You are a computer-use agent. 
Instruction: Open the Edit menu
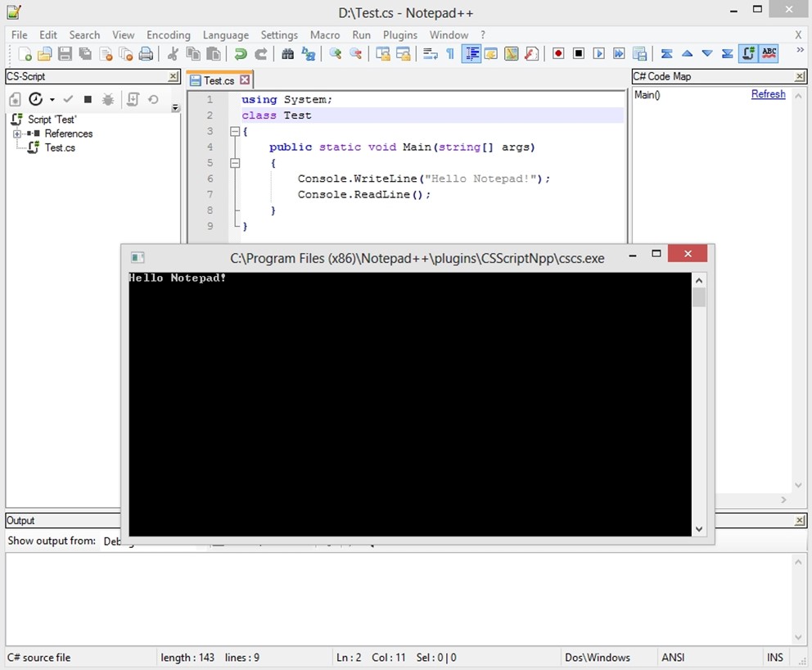point(48,34)
